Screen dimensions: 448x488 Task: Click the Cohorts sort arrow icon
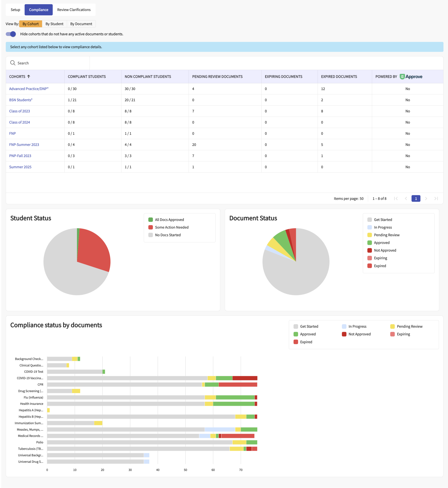(x=29, y=77)
